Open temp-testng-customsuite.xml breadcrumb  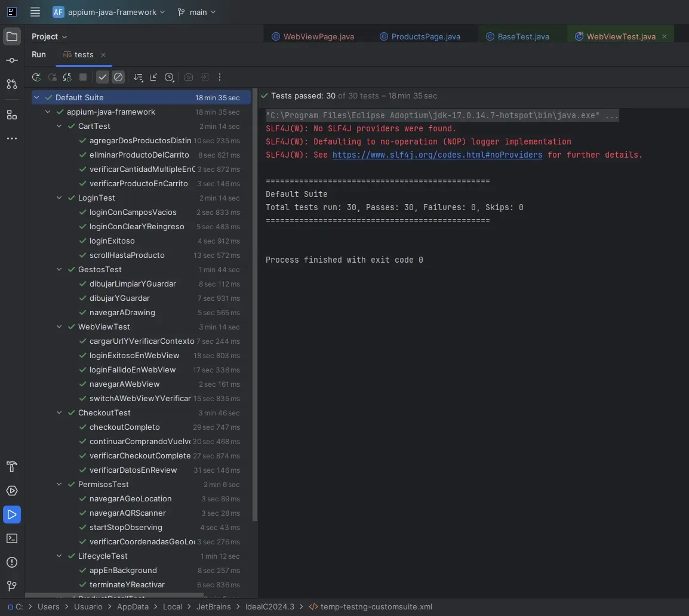click(x=370, y=606)
